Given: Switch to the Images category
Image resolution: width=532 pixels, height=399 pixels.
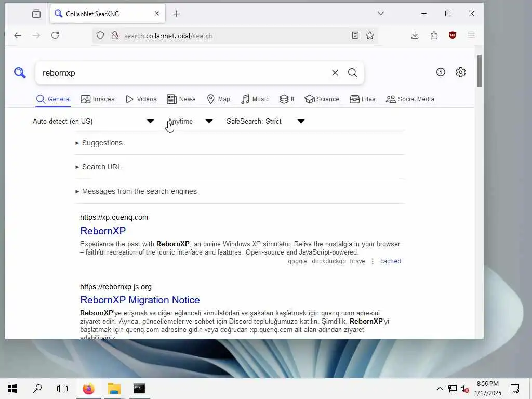Looking at the screenshot, I should click(97, 99).
